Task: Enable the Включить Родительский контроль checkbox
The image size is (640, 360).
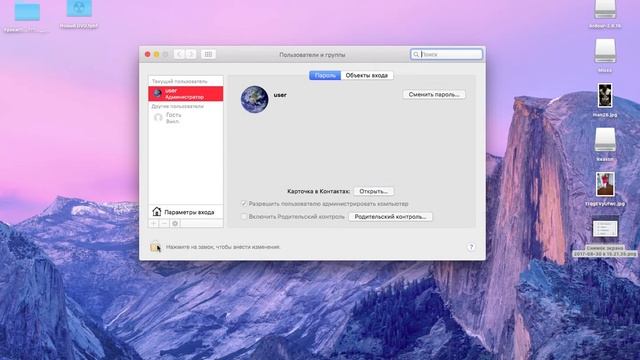Action: point(244,216)
